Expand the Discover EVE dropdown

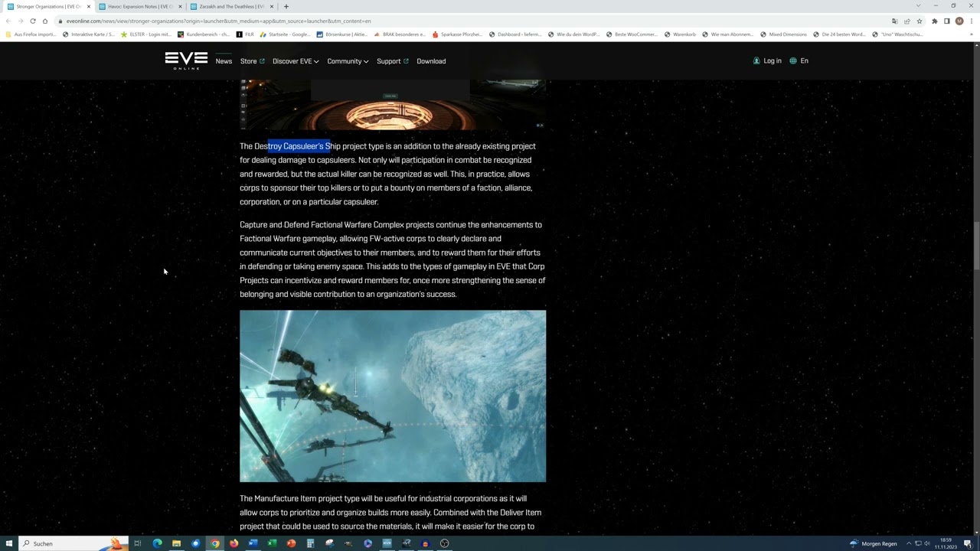tap(296, 61)
